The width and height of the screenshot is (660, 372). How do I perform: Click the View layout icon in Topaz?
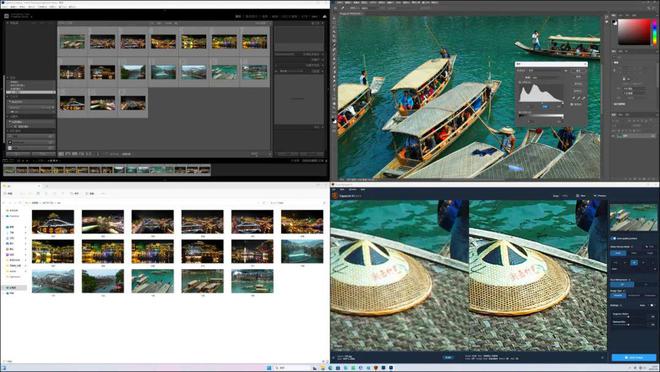coord(579,196)
